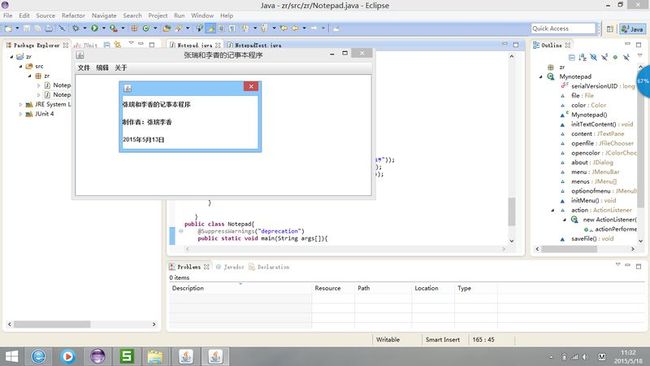
Task: Click the New Java Package icon
Action: pos(134,28)
